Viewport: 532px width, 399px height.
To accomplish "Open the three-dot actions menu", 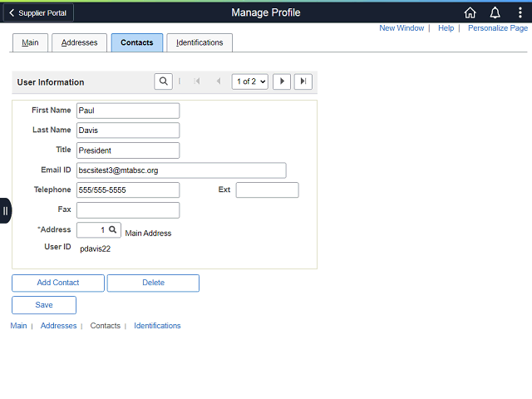I will tap(520, 13).
